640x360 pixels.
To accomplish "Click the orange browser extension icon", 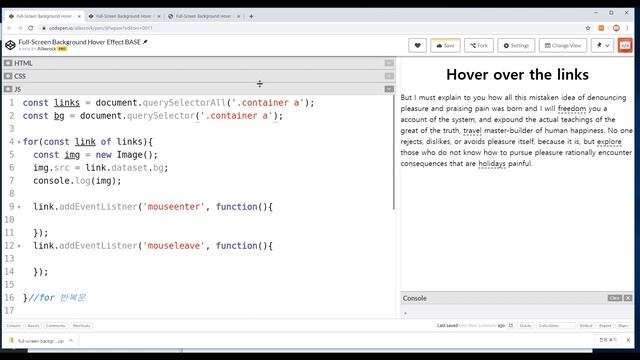I will (x=601, y=28).
